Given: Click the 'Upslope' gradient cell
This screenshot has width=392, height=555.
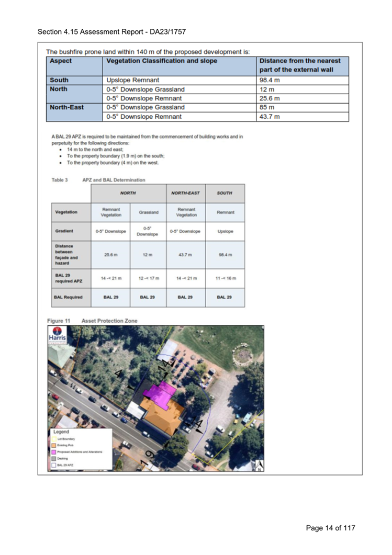Looking at the screenshot, I should click(225, 231).
